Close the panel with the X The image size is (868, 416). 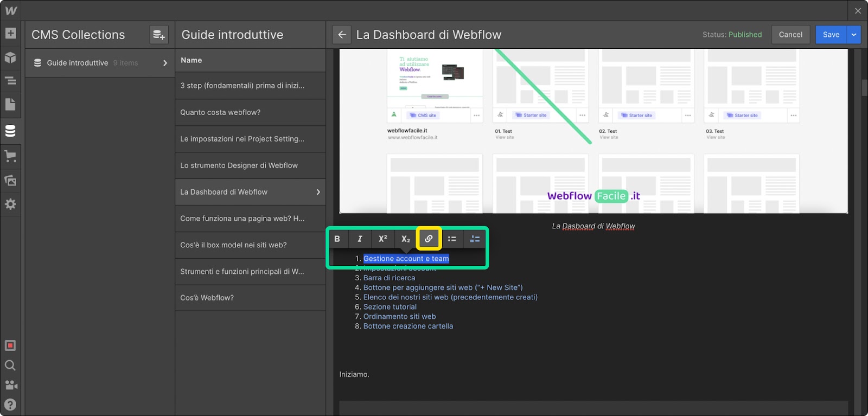(x=858, y=11)
